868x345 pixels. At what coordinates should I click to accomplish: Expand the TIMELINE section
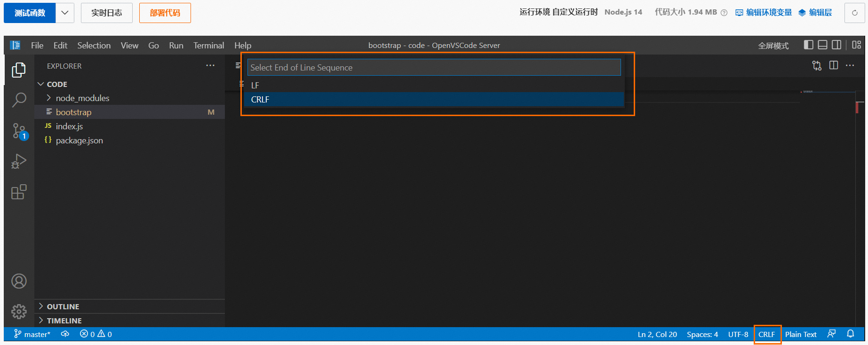129,321
